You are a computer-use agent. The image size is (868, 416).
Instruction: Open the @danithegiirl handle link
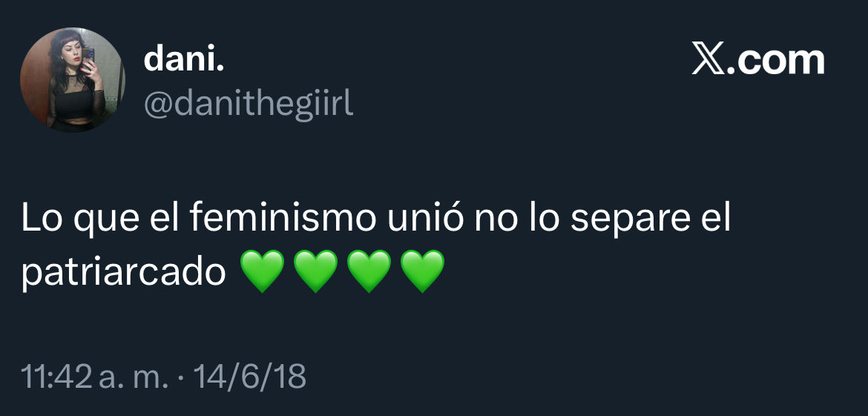(249, 103)
